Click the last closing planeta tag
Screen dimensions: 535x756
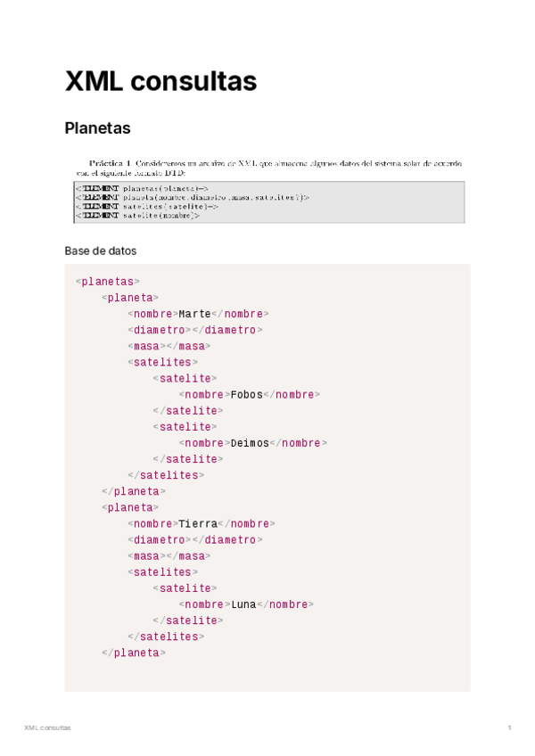pos(134,652)
